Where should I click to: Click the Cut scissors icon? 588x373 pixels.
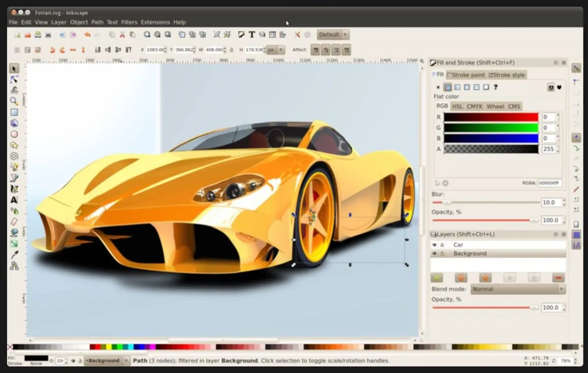pos(122,35)
